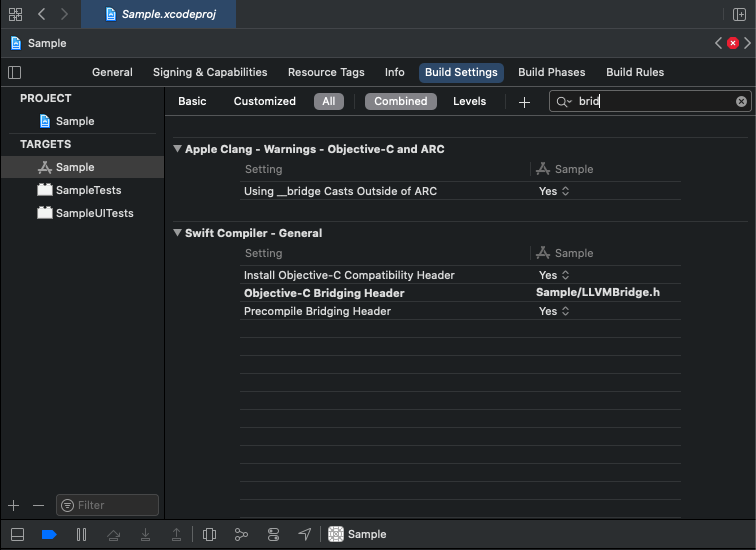Change __bridge Casts Outside of ARC value
This screenshot has width=756, height=550.
coord(554,191)
